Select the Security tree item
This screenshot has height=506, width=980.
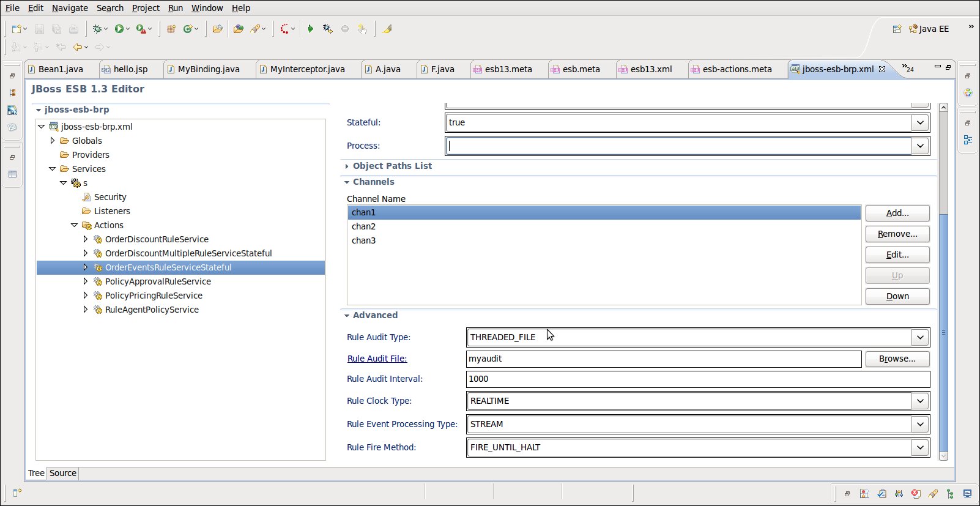point(110,197)
